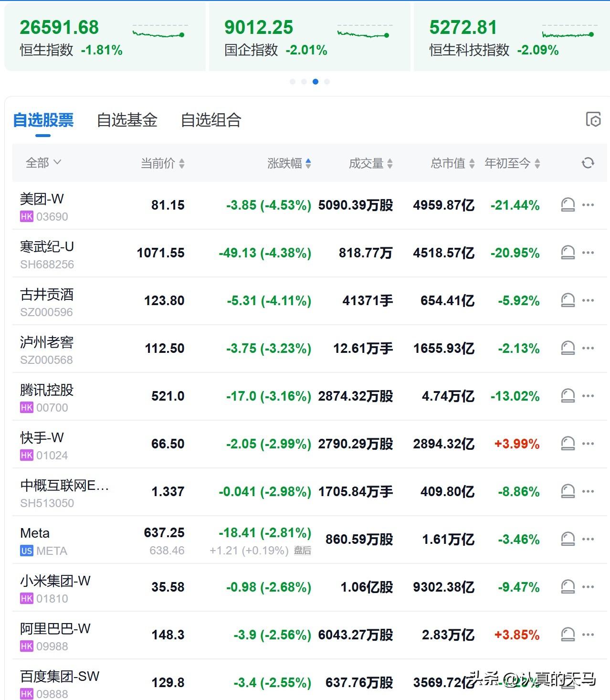Set a price alert bell for 中概互联网E

568,491
